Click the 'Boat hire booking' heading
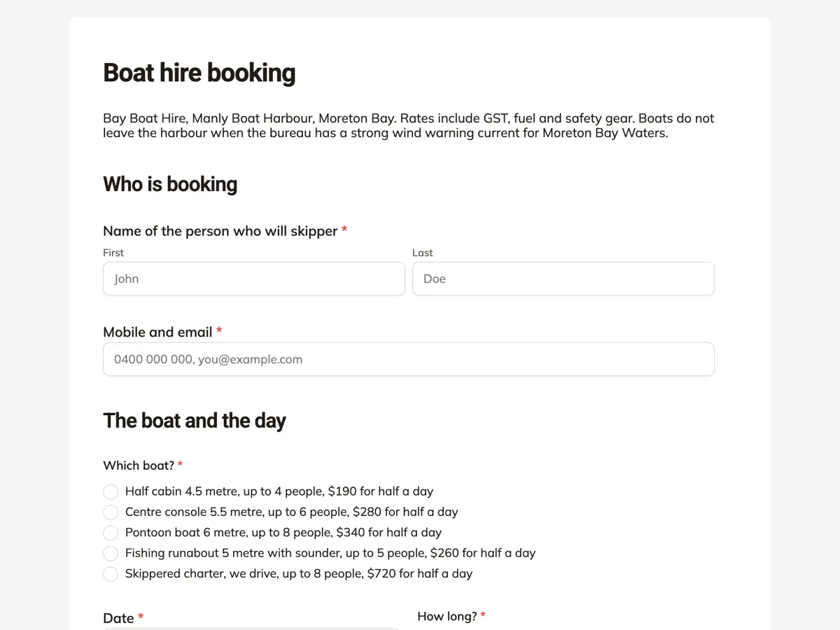 tap(199, 73)
